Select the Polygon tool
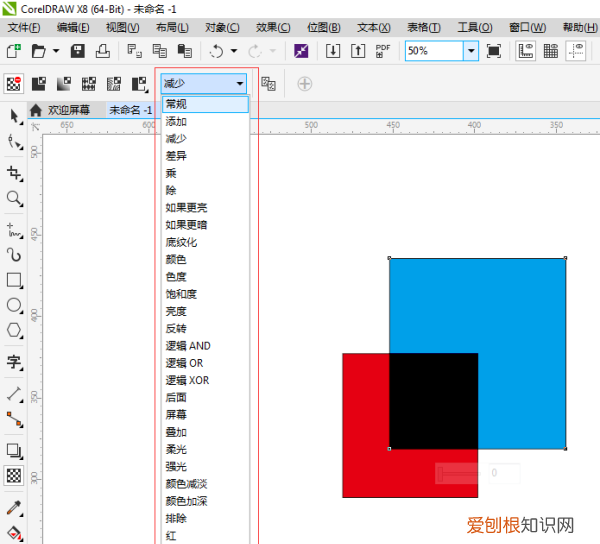Screen dimensions: 600x544 point(14,330)
